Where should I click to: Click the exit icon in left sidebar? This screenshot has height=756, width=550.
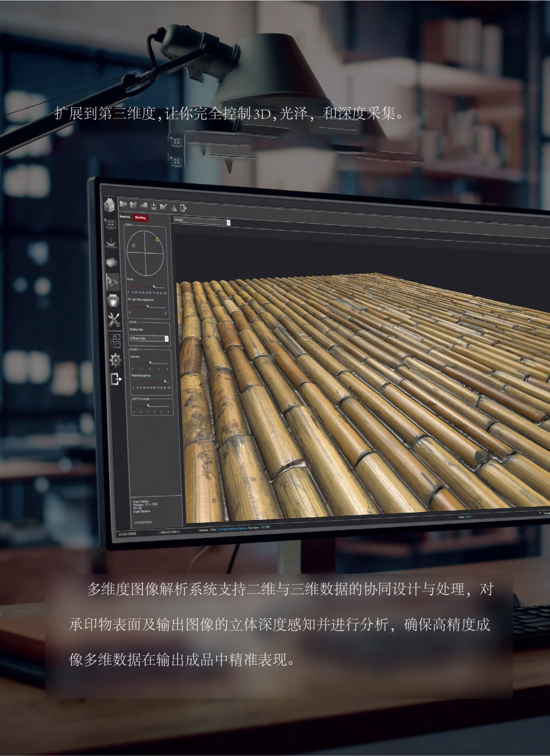pos(116,379)
